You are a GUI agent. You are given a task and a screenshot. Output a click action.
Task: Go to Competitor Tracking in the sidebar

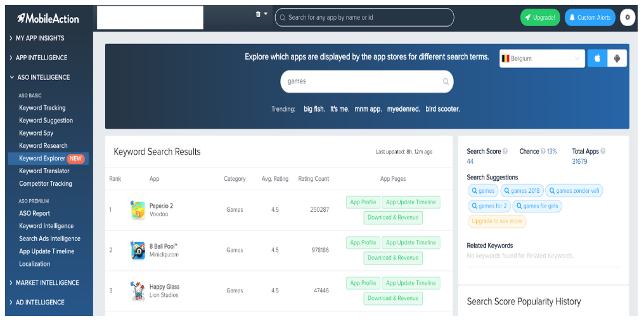tap(46, 184)
